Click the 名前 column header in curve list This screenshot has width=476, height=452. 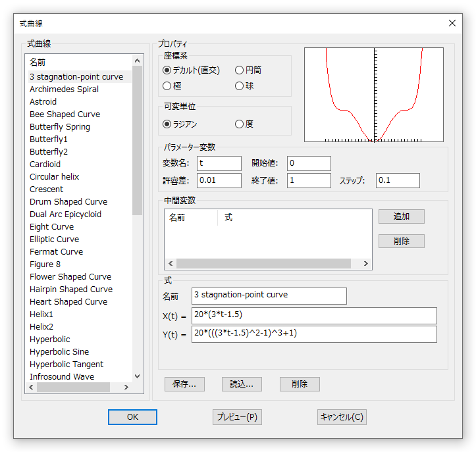(x=37, y=63)
